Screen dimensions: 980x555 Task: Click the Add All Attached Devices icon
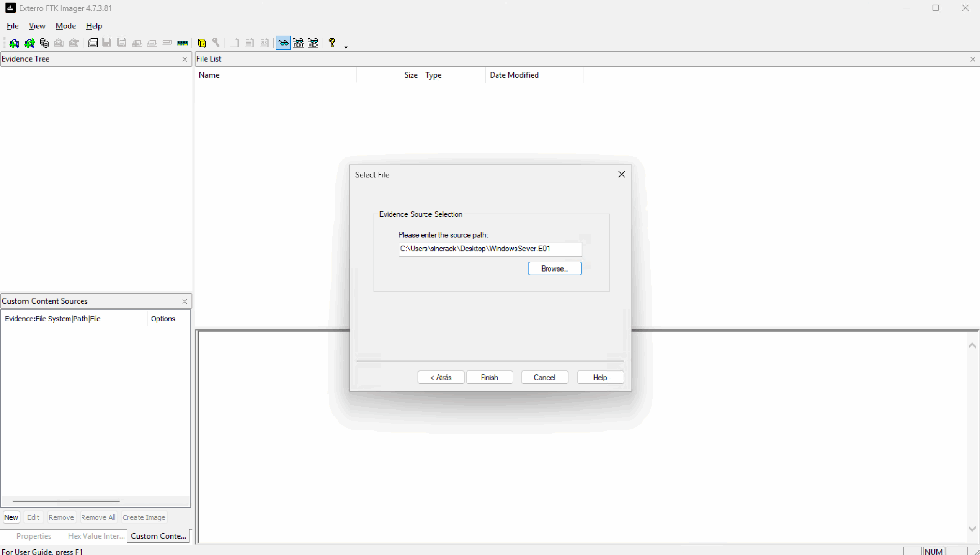click(x=29, y=43)
